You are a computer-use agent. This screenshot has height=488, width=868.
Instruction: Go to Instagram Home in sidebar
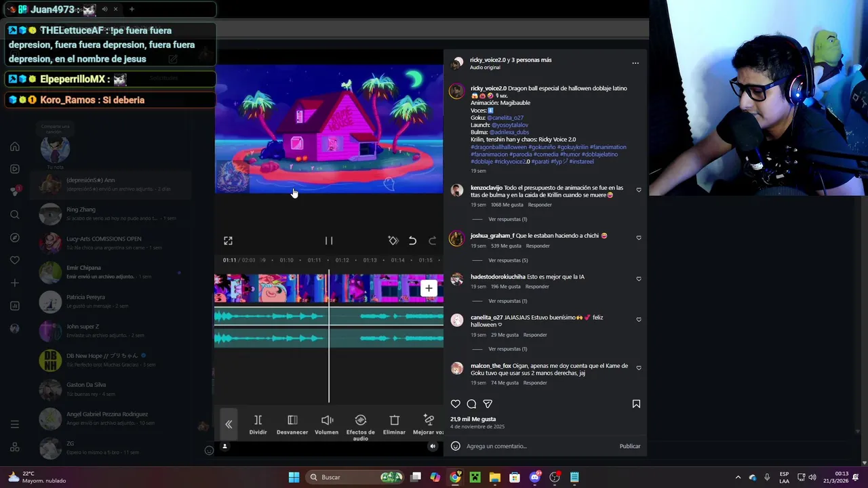(x=15, y=146)
